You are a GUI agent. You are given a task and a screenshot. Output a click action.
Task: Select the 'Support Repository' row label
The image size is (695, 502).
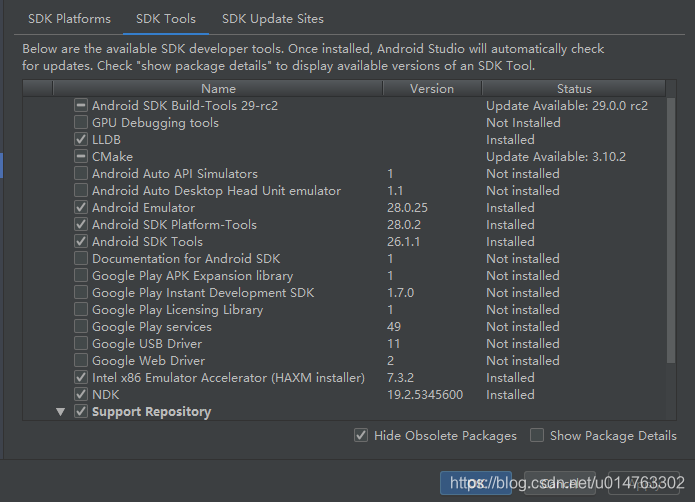151,412
